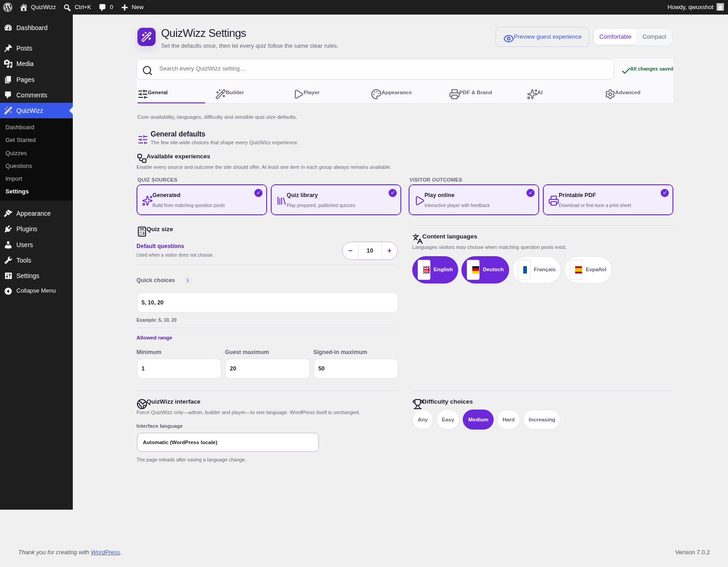This screenshot has height=567, width=728.
Task: Click the QuizWizz interface globe icon
Action: tap(142, 404)
